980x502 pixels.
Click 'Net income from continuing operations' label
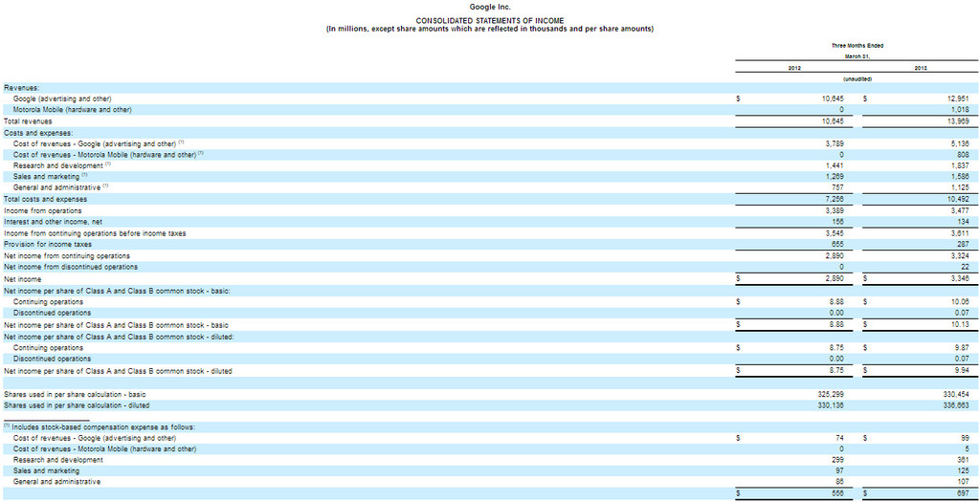tap(67, 256)
